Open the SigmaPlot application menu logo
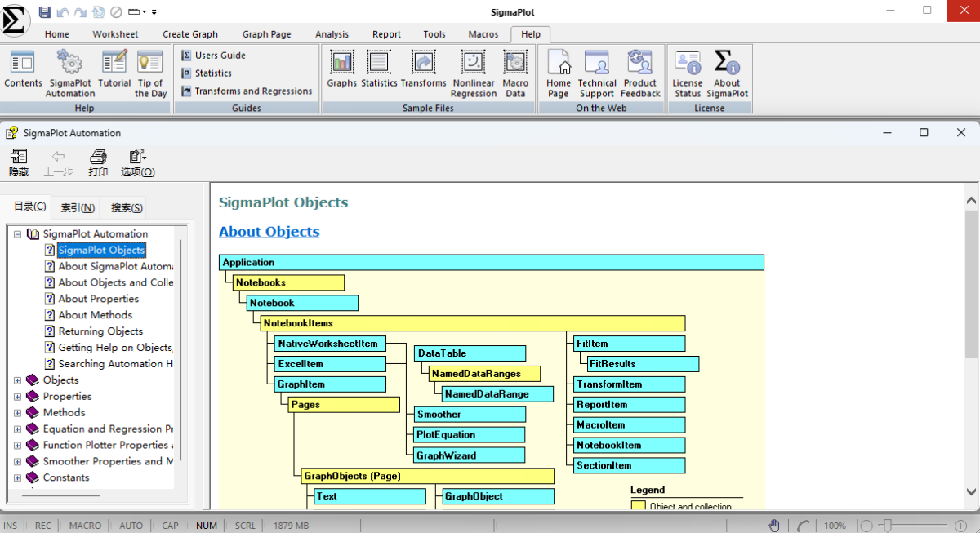Screen dimensions: 980x533 pyautogui.click(x=16, y=19)
